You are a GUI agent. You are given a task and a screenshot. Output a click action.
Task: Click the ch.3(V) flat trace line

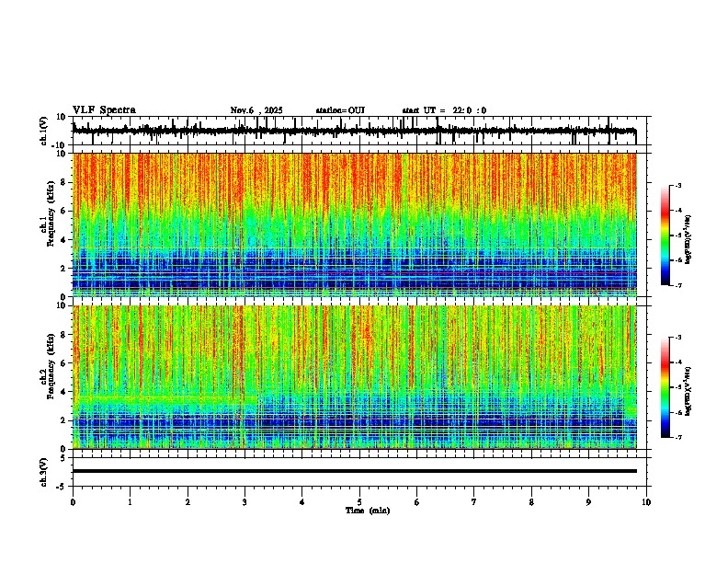click(x=355, y=471)
